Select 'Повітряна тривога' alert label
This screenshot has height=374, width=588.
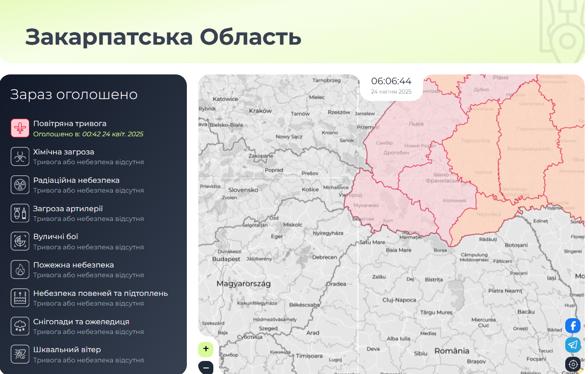tap(70, 124)
